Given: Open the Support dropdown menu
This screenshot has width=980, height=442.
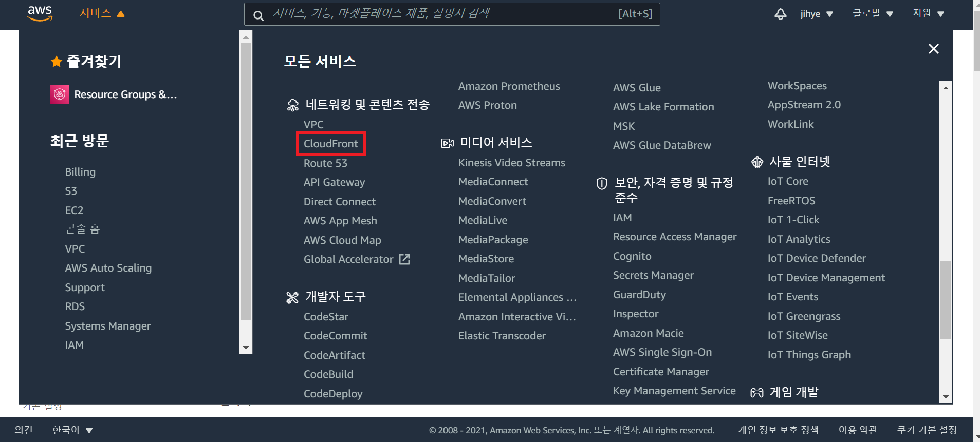Looking at the screenshot, I should pos(928,13).
